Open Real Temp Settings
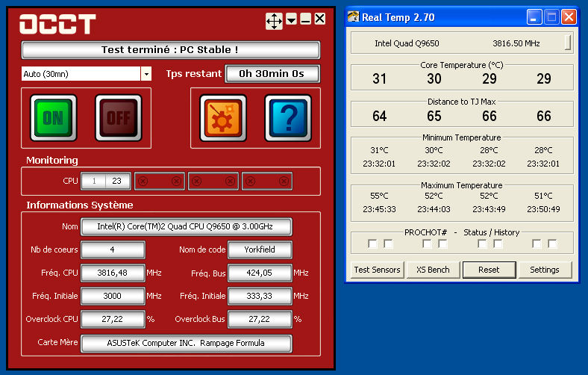This screenshot has height=375, width=588. coord(545,270)
